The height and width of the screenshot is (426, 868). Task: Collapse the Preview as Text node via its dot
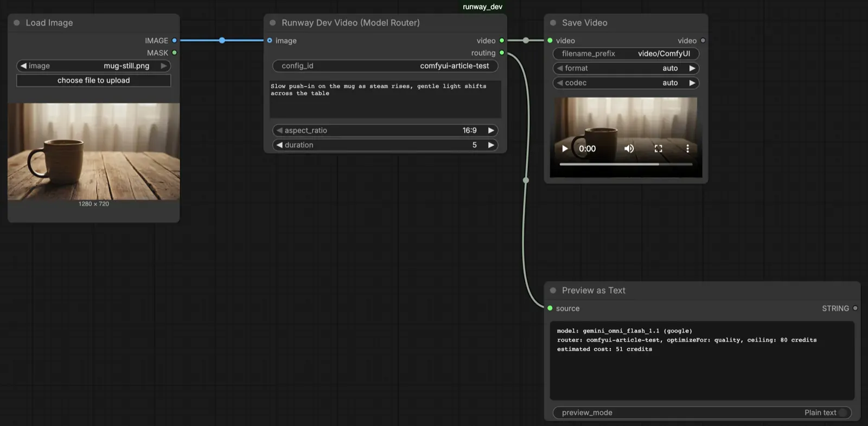tap(553, 291)
